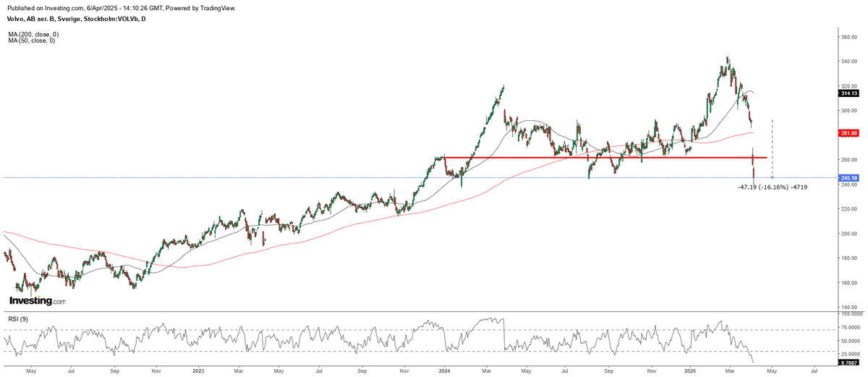Click the 360.00 price axis label
868x377 pixels.
(848, 37)
